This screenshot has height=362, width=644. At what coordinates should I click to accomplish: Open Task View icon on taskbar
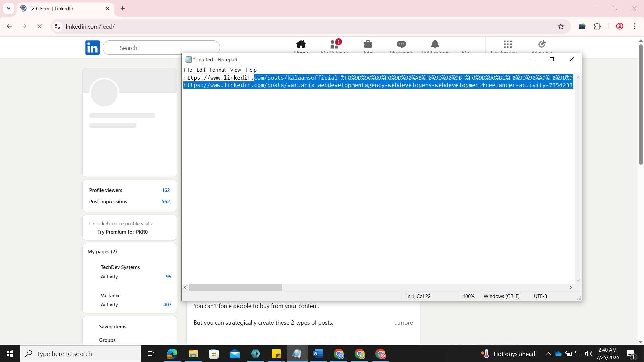[x=151, y=354]
